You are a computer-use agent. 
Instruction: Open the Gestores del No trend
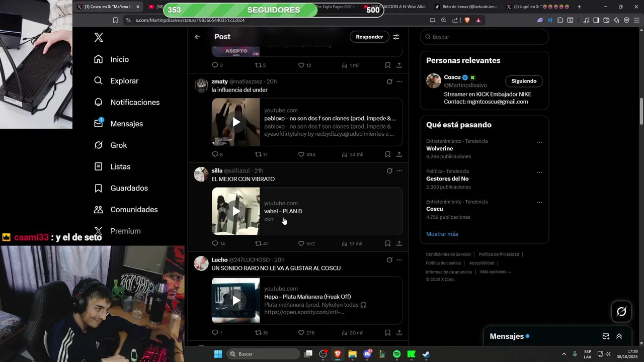[x=447, y=179]
